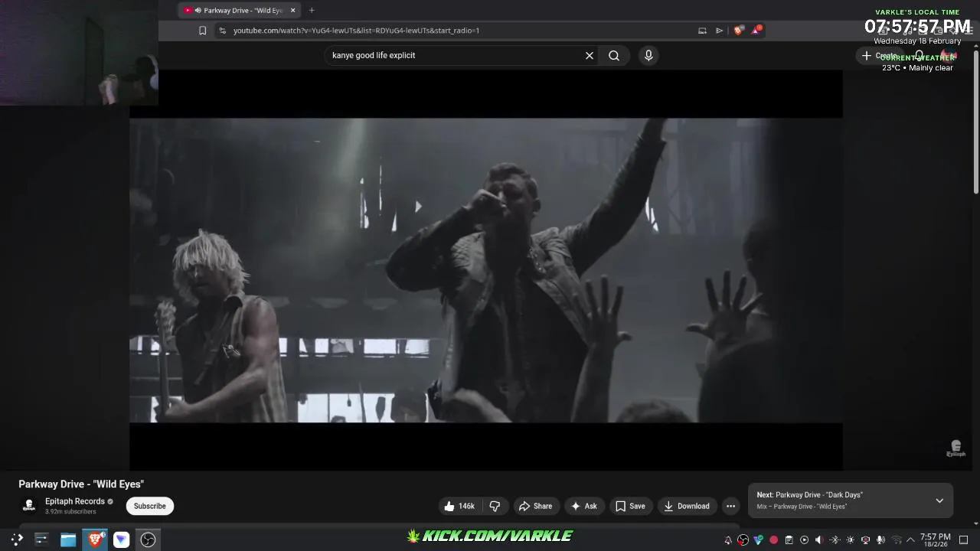Screen dimensions: 980x551
Task: Open Epitaph Records channel avatar
Action: [x=29, y=506]
